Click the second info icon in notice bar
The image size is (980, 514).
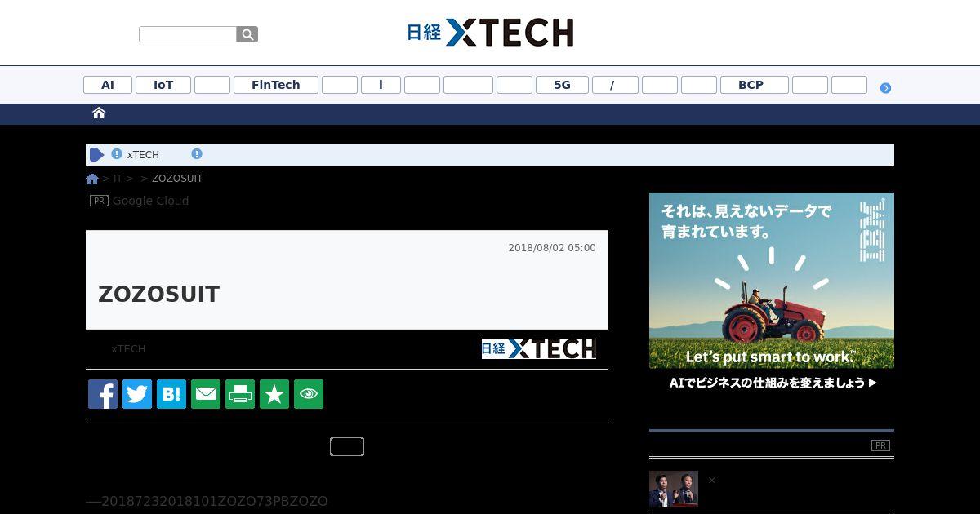(197, 154)
